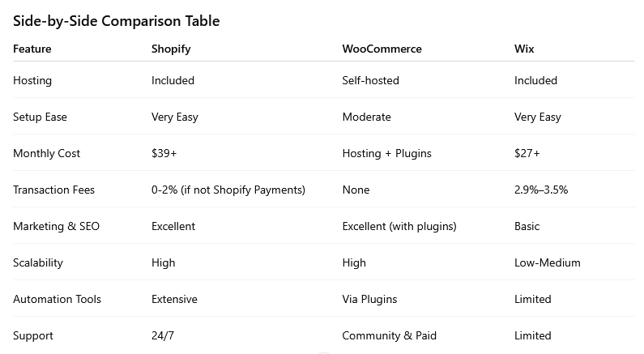Click the 2.9%–3.5% fees cell
This screenshot has height=354, width=644.
(541, 190)
